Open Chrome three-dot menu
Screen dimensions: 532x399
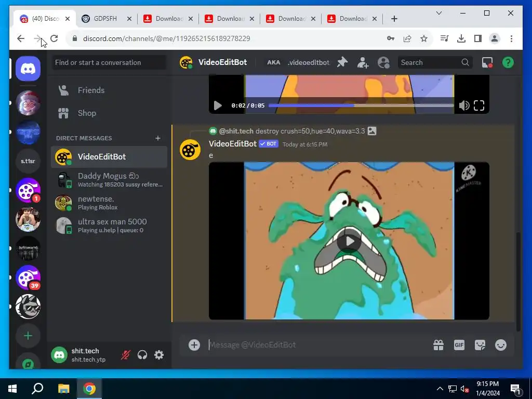point(511,38)
